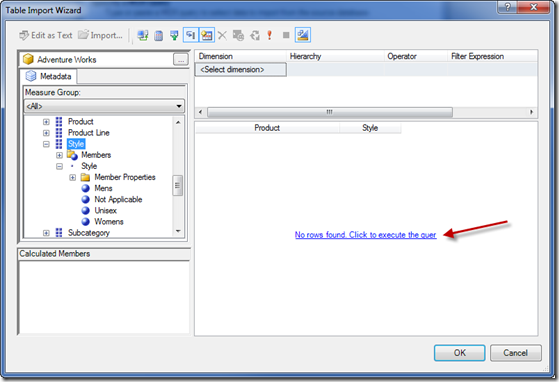Click the Refresh Metadata toolbar icon
This screenshot has height=382, width=559.
(143, 35)
